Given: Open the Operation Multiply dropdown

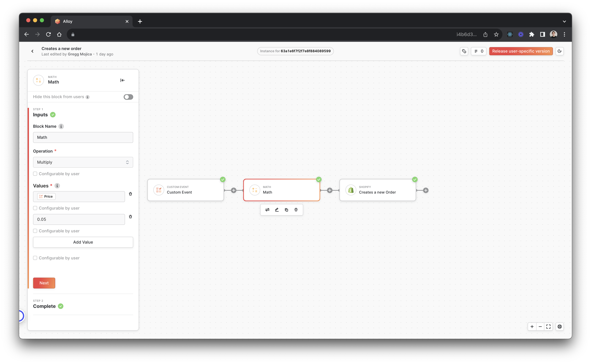Looking at the screenshot, I should click(83, 162).
